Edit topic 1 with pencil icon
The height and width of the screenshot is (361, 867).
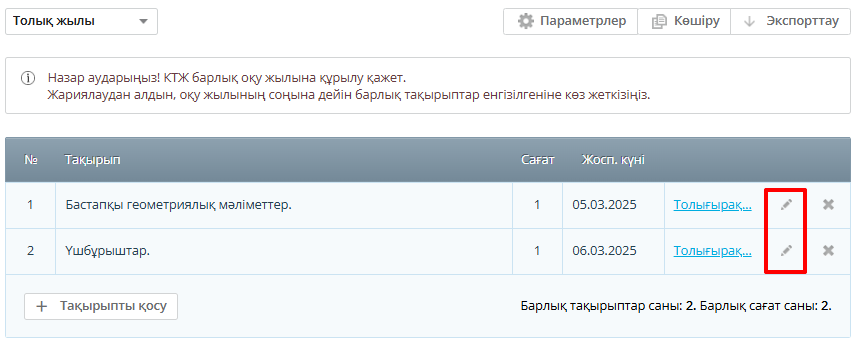[786, 205]
